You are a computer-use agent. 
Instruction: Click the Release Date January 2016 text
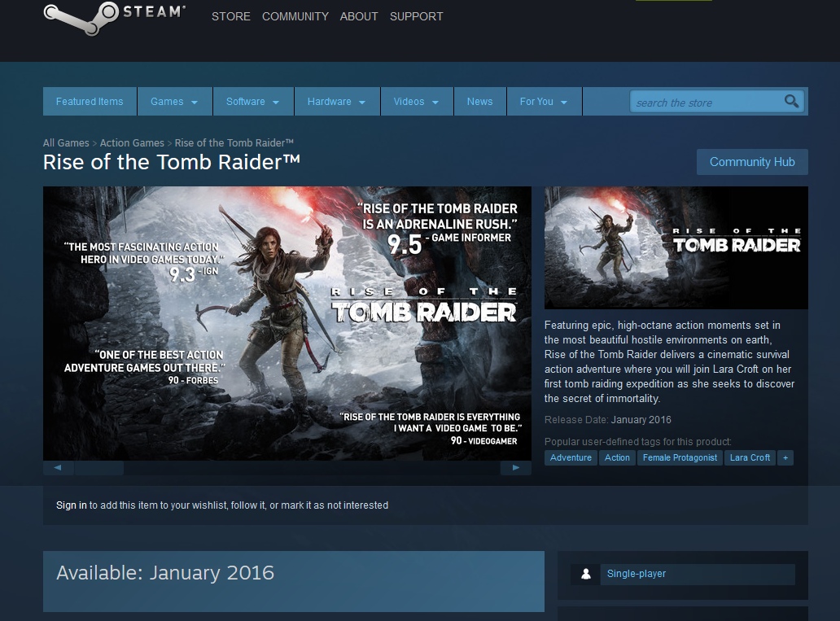pos(607,419)
